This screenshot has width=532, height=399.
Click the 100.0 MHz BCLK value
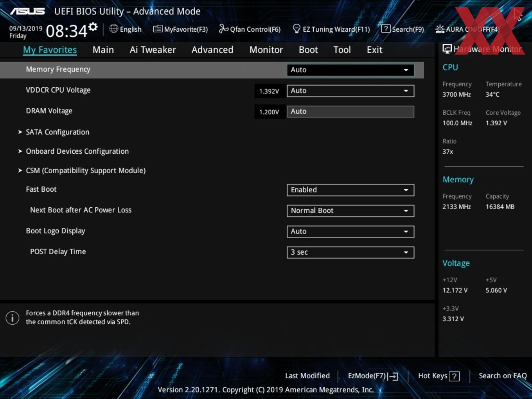click(x=457, y=123)
